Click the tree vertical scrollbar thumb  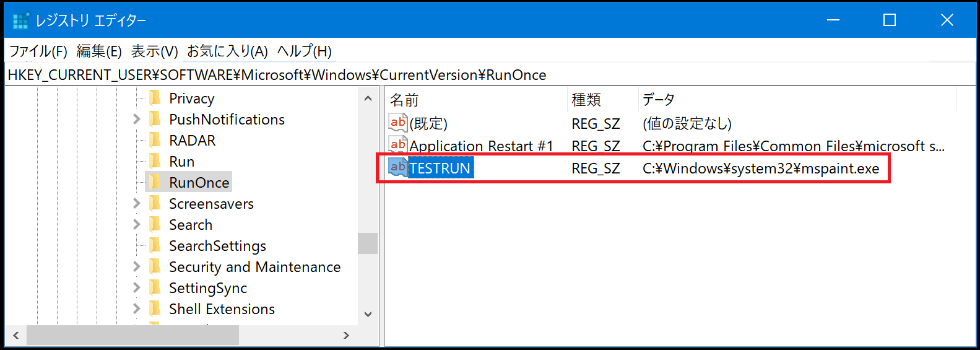coord(368,243)
